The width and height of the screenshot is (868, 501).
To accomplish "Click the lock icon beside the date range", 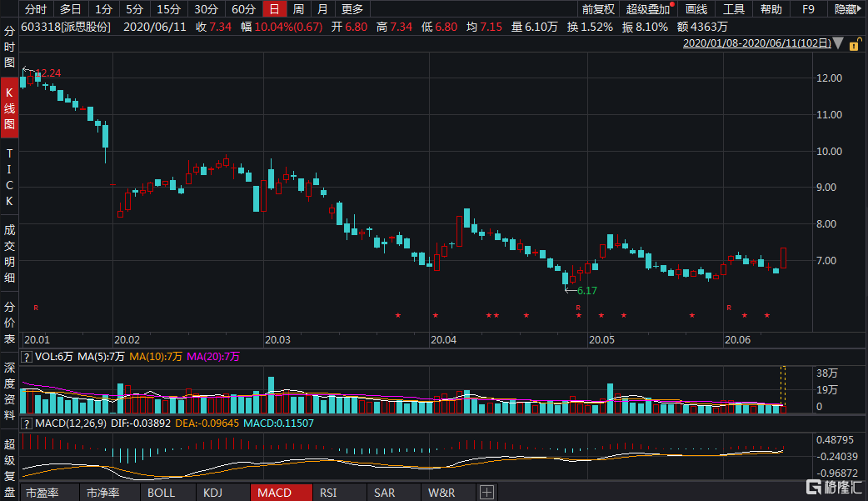I will (855, 43).
